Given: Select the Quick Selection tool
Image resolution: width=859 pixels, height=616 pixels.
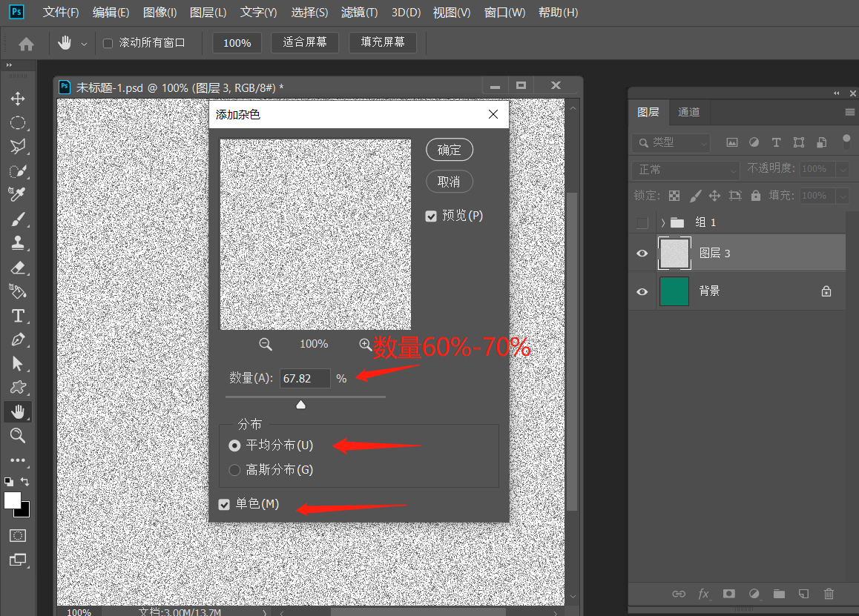Looking at the screenshot, I should [18, 170].
